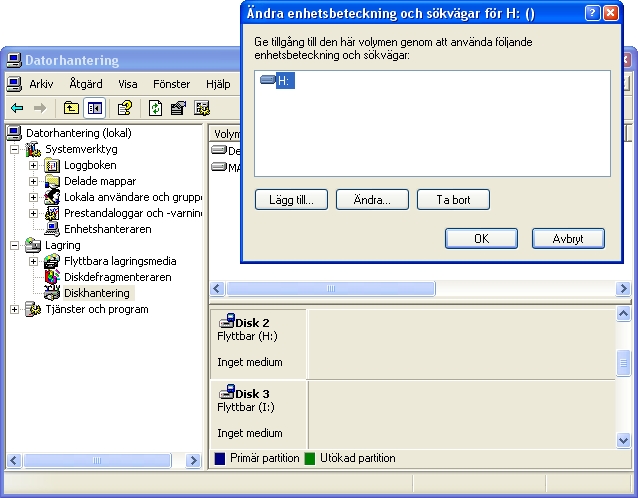The width and height of the screenshot is (638, 498).
Task: Confirm dialog with OK button
Action: click(x=481, y=238)
